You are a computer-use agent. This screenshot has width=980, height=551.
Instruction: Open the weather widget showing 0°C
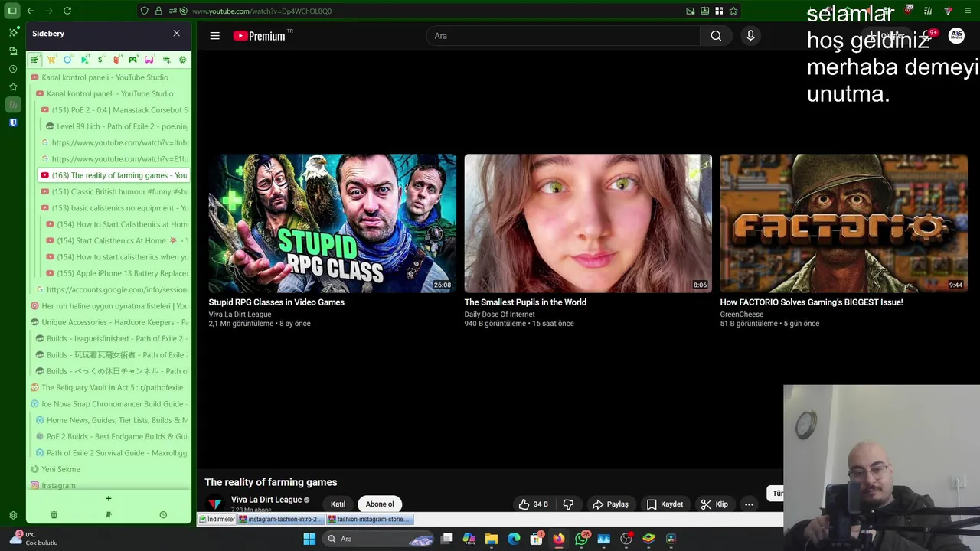[34, 539]
